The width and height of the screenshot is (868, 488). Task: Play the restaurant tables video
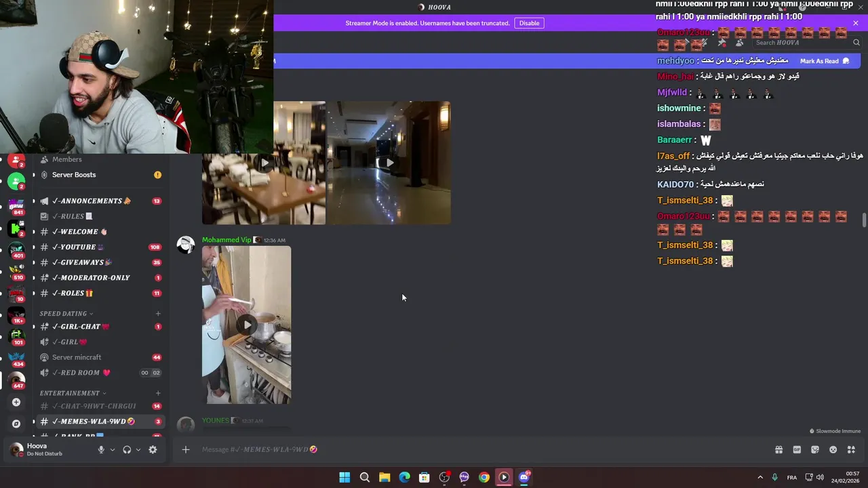264,163
